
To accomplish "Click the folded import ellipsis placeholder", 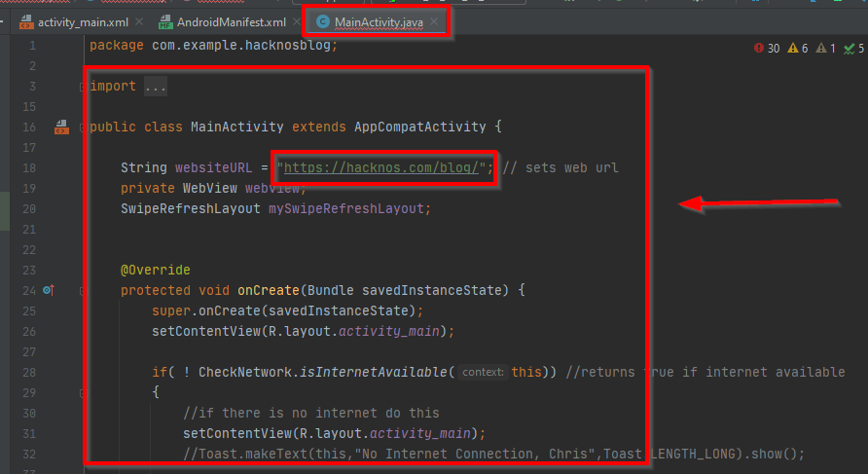I will (156, 87).
